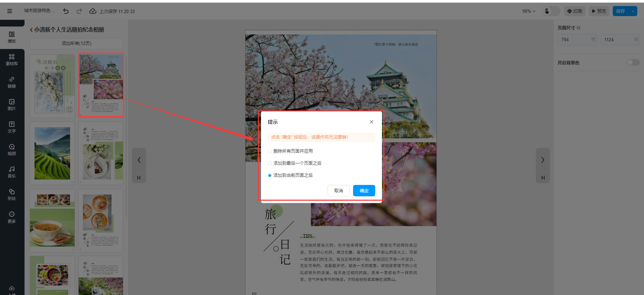Open the 音乐 music panel
The width and height of the screenshot is (644, 295).
12,172
